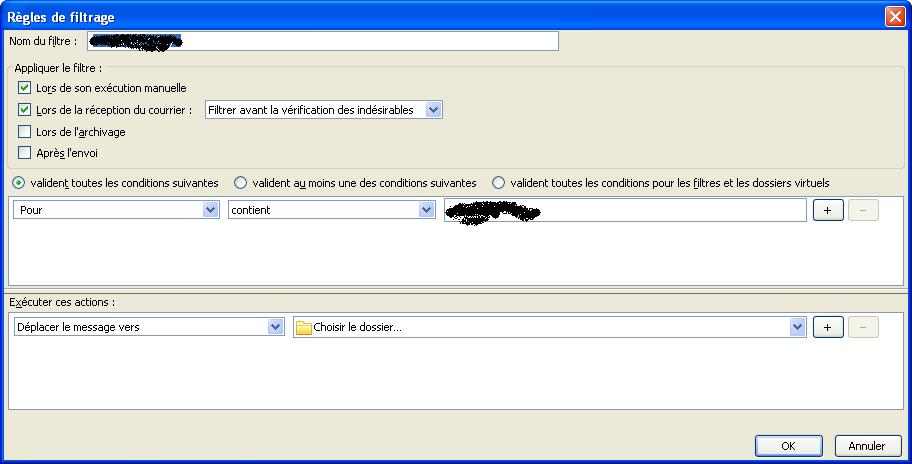Enable Lors de l'archivage checkbox

(25, 132)
